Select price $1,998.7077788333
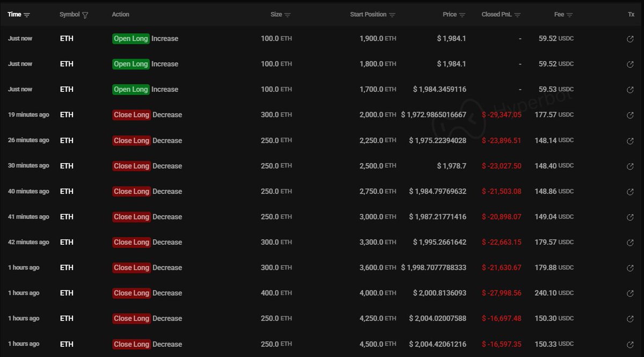The height and width of the screenshot is (357, 644). click(x=434, y=267)
